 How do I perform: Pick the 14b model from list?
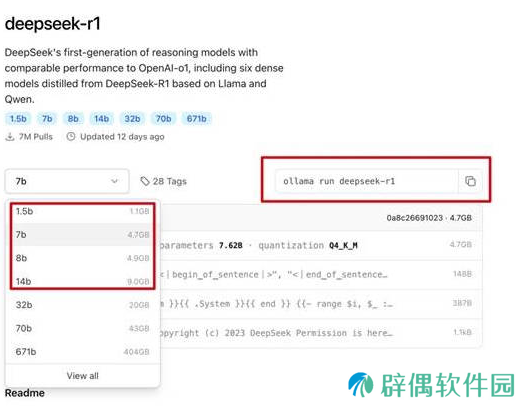(x=82, y=282)
